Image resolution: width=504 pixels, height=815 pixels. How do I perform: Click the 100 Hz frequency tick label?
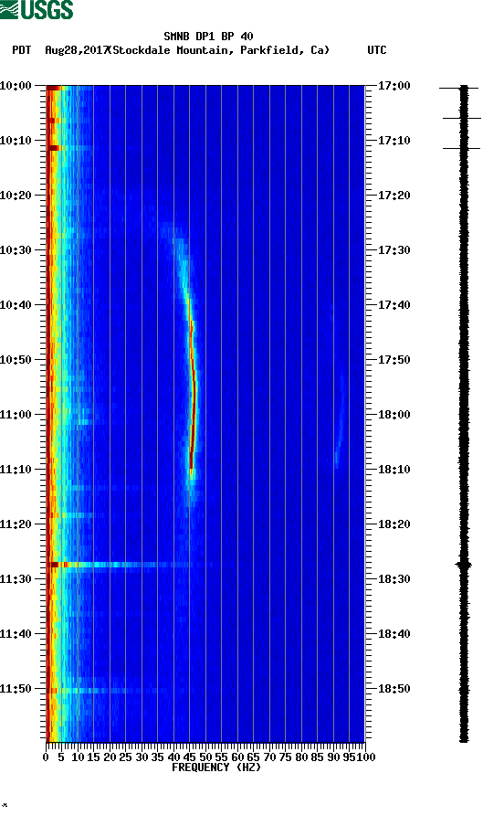click(366, 757)
